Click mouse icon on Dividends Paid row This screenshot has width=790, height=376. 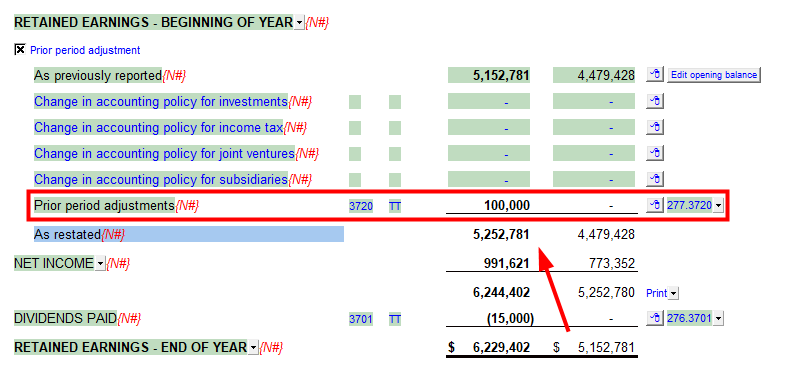[655, 318]
